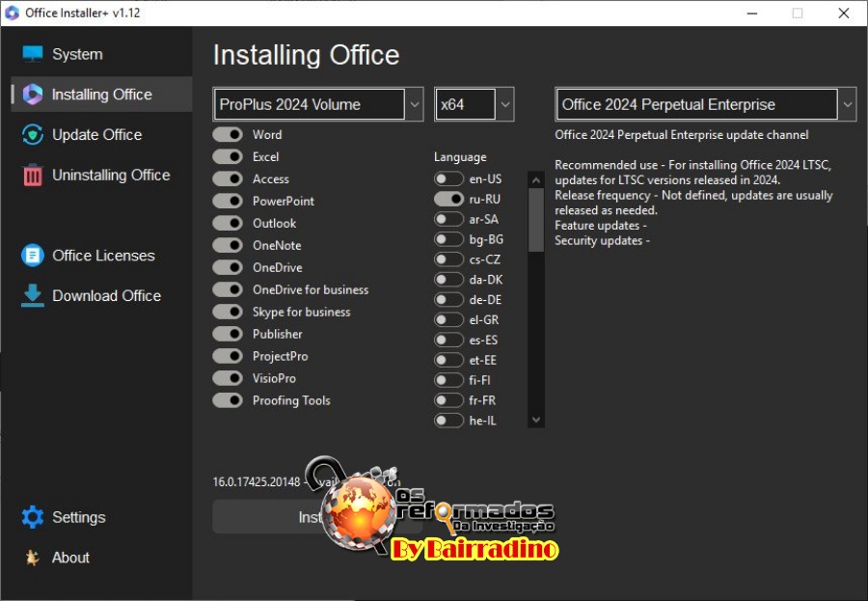
Task: Toggle OneDrive for business switch
Action: 228,289
